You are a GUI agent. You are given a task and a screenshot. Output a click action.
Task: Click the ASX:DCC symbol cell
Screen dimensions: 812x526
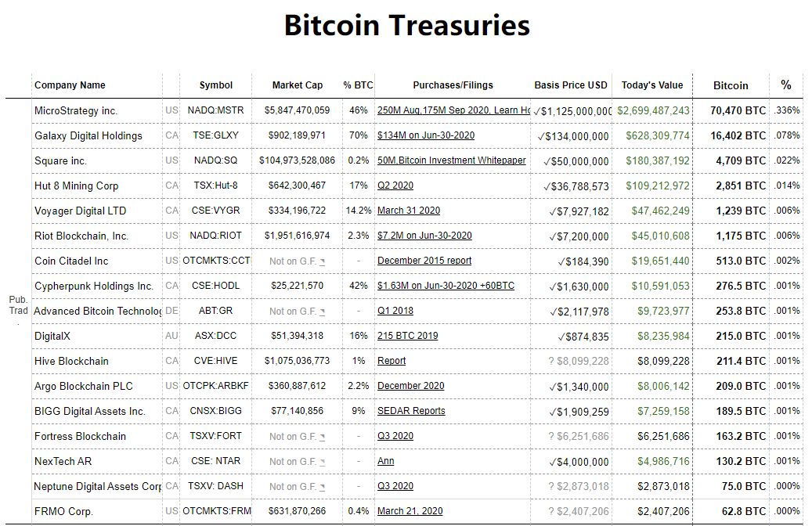[216, 336]
